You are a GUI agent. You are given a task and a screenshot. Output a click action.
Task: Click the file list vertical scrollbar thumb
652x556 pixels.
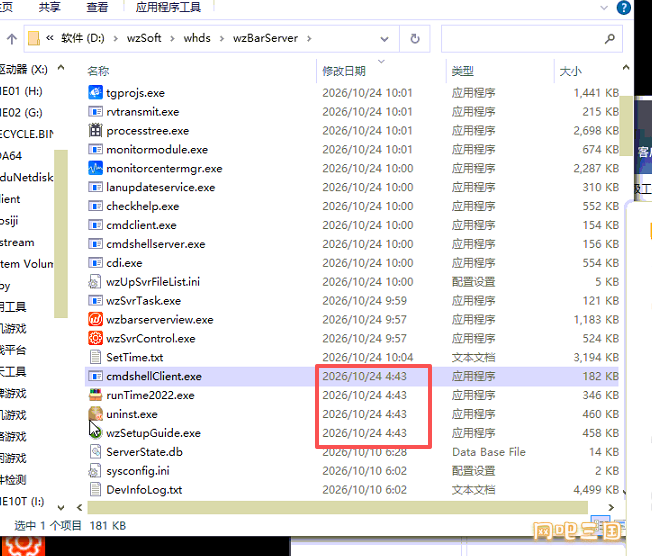tap(626, 126)
